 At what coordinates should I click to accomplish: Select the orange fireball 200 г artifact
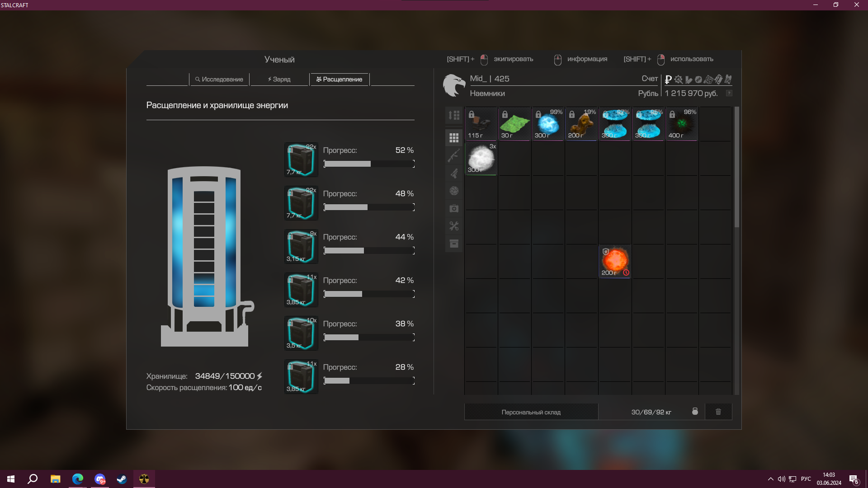click(615, 261)
